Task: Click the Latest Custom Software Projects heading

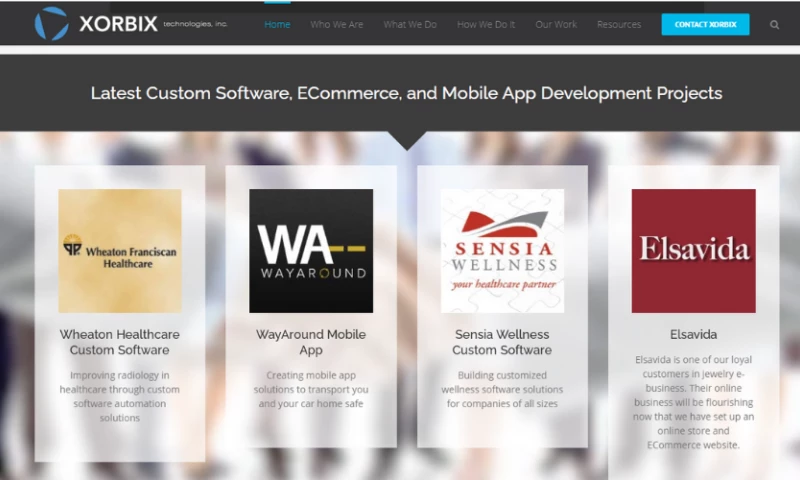Action: pyautogui.click(x=406, y=93)
